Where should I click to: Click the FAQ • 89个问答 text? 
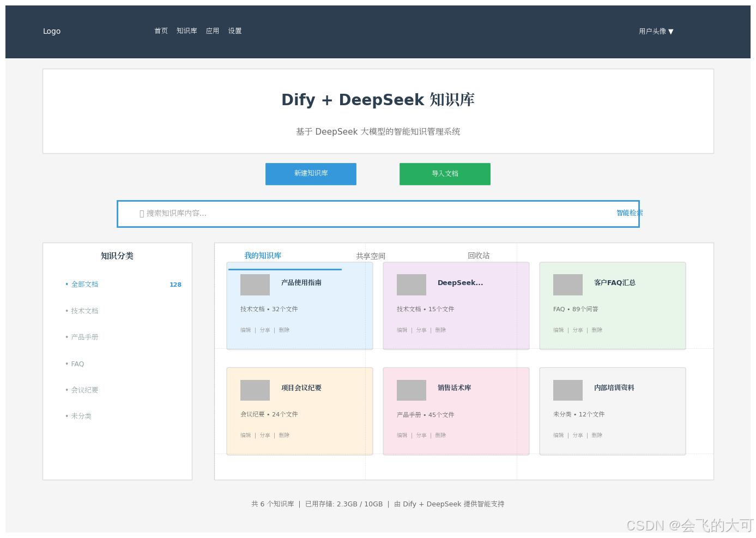[x=576, y=309]
